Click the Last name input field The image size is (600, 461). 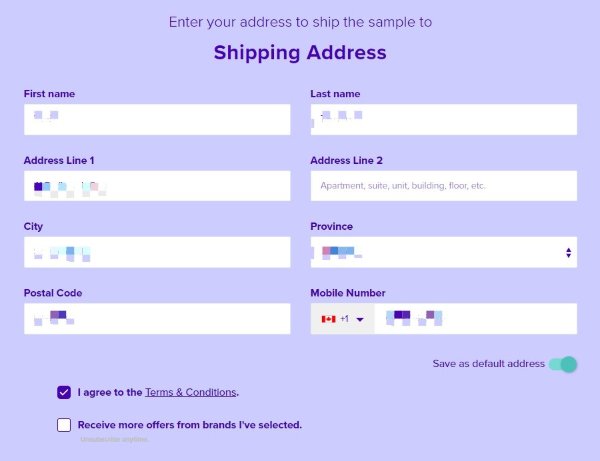443,119
